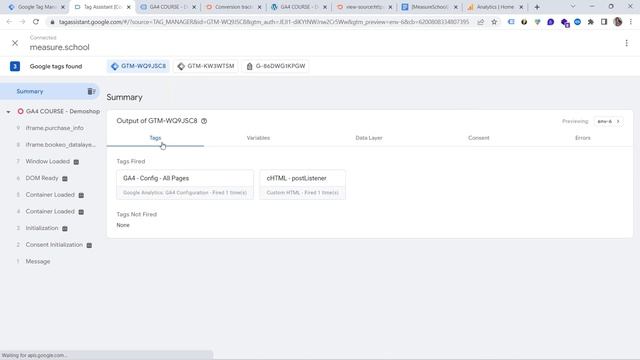The width and height of the screenshot is (640, 360).
Task: Click the 3 Google tags found badge
Action: [15, 66]
